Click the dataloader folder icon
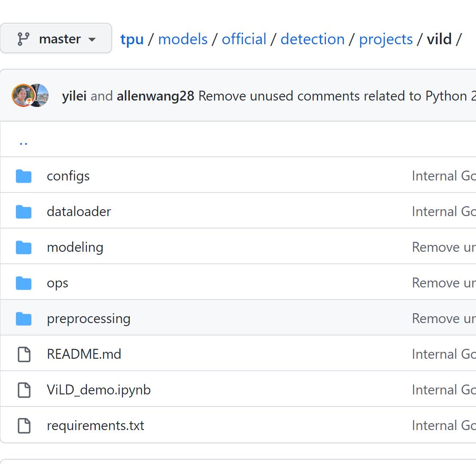 24,212
